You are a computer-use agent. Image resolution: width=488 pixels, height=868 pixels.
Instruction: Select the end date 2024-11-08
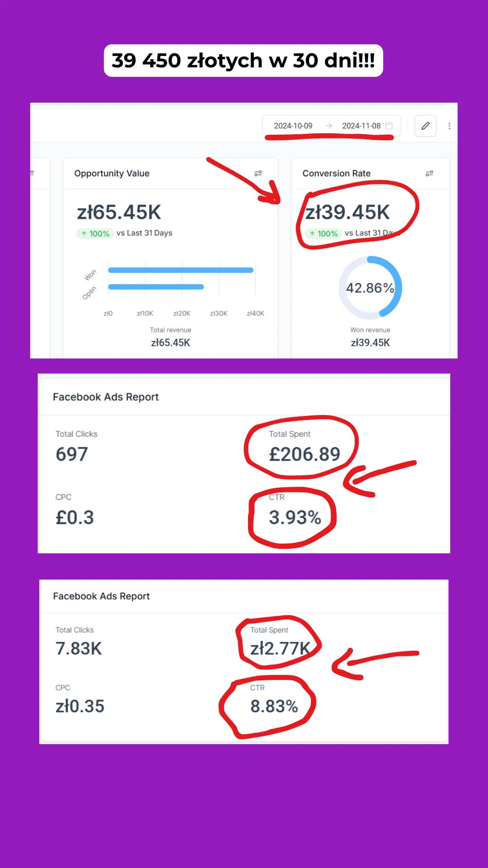[361, 126]
